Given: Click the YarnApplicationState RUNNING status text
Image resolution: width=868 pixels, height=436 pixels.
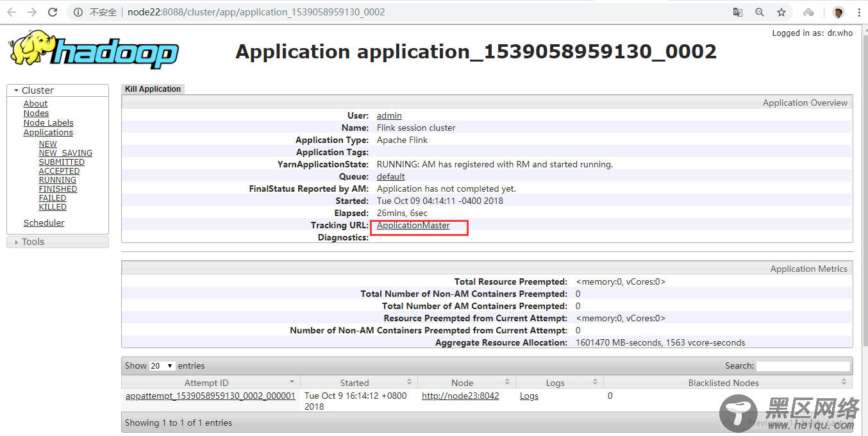Looking at the screenshot, I should (x=495, y=165).
